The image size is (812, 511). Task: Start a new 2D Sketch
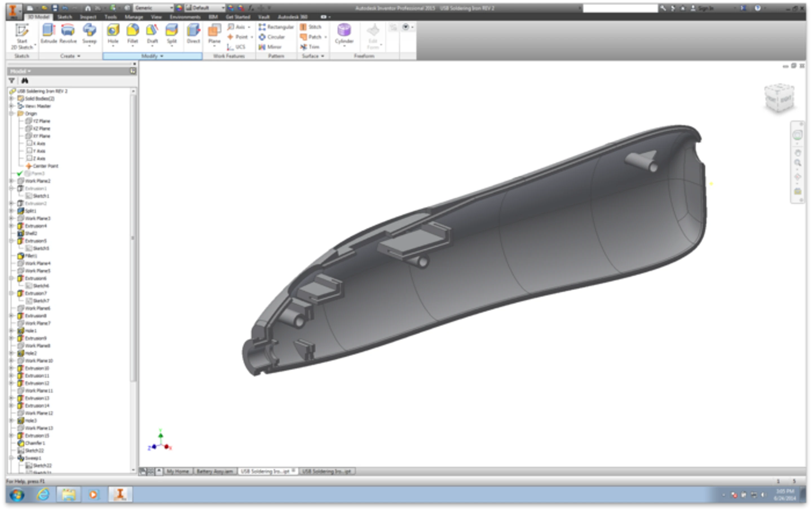[x=22, y=36]
